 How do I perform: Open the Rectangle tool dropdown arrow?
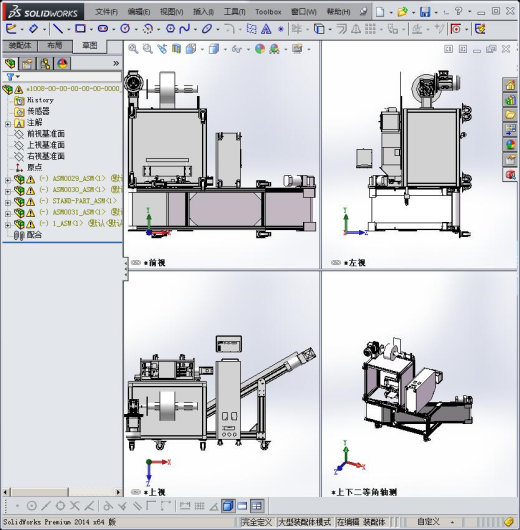(91, 30)
